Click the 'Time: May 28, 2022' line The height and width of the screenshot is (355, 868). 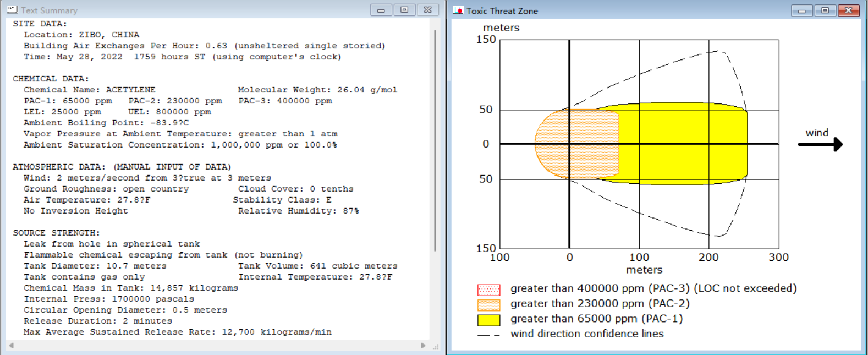pyautogui.click(x=183, y=57)
